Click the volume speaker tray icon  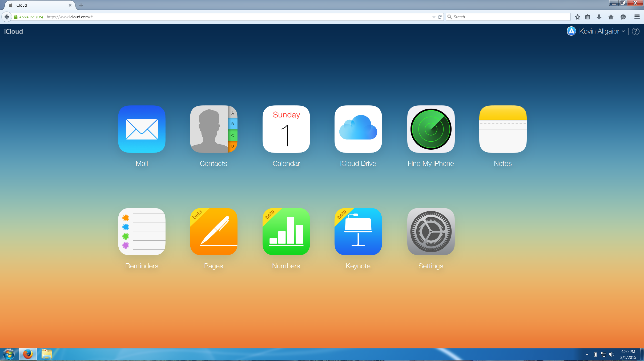pos(612,354)
